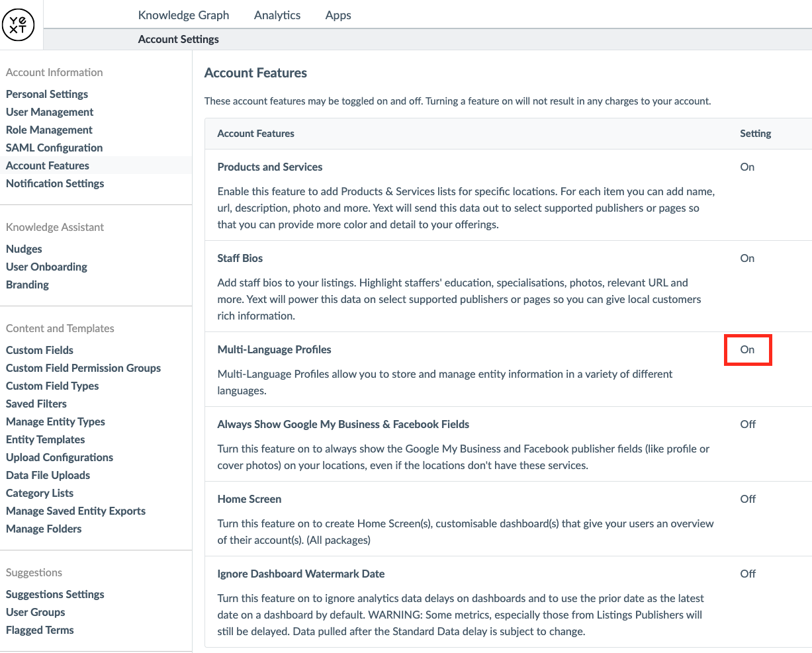Open Branding settings
812x653 pixels.
[27, 284]
